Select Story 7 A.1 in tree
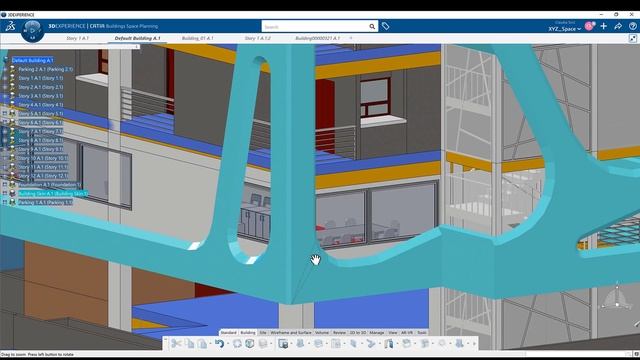640x360 pixels. pyautogui.click(x=41, y=131)
